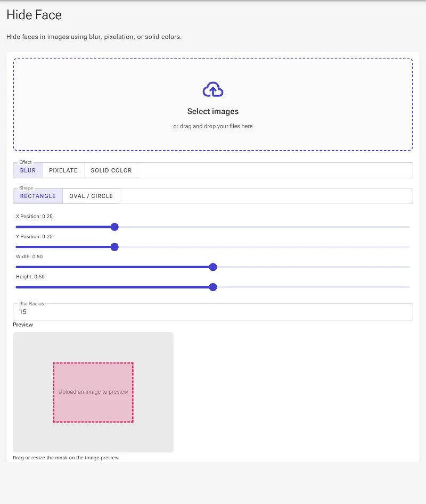Choose the Solid Color effect

[x=111, y=170]
